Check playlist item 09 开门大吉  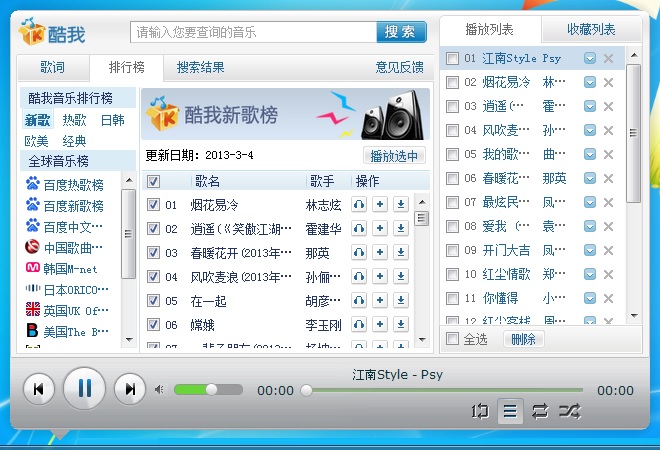[452, 250]
